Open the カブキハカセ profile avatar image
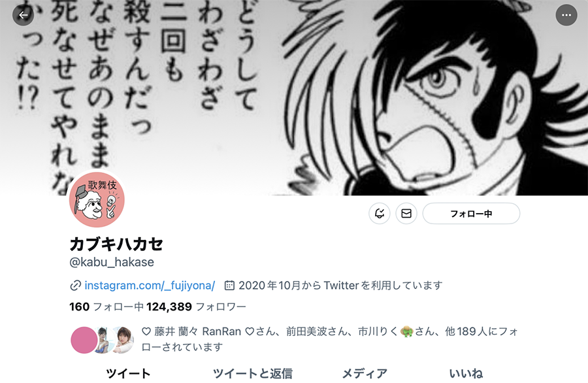 (97, 199)
